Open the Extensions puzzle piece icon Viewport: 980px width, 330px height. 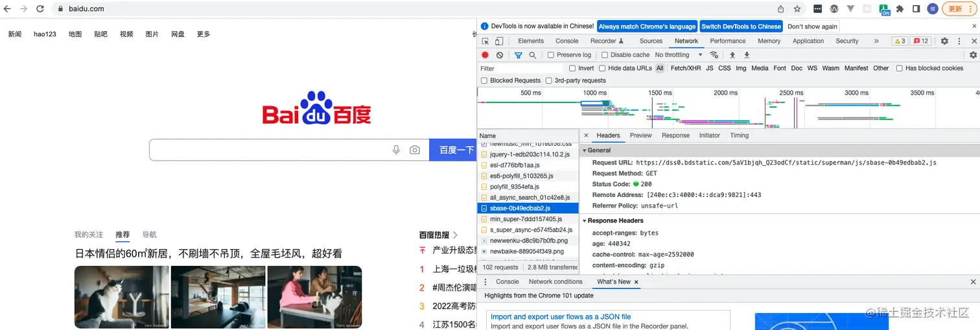[900, 9]
